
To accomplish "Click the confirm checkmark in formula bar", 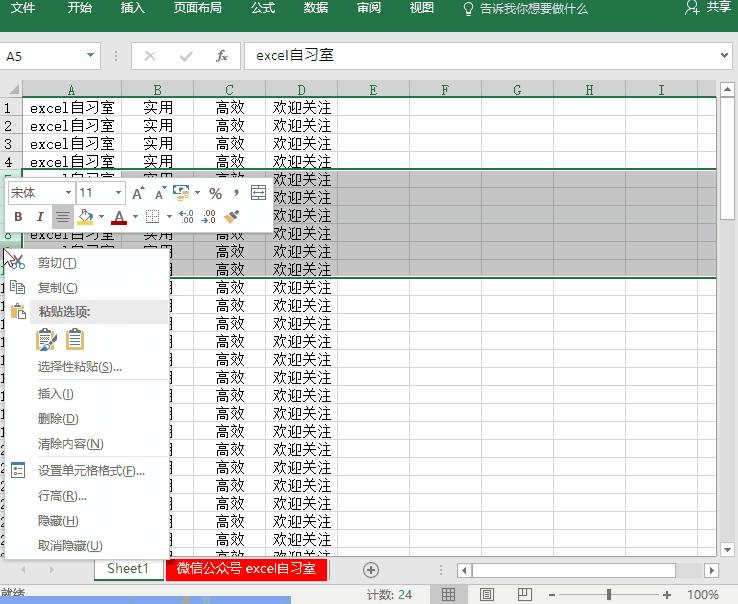I will pyautogui.click(x=186, y=56).
